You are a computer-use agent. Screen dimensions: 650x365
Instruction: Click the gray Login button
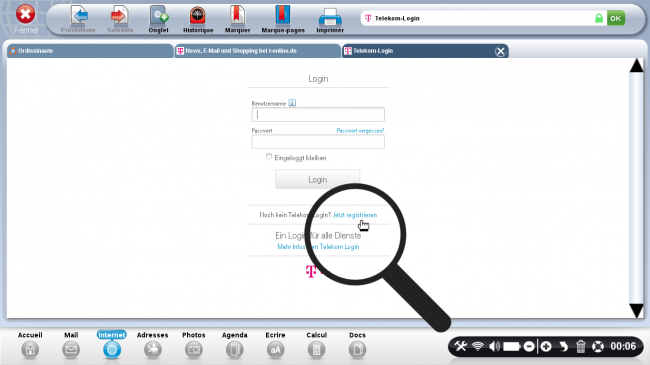pyautogui.click(x=318, y=180)
